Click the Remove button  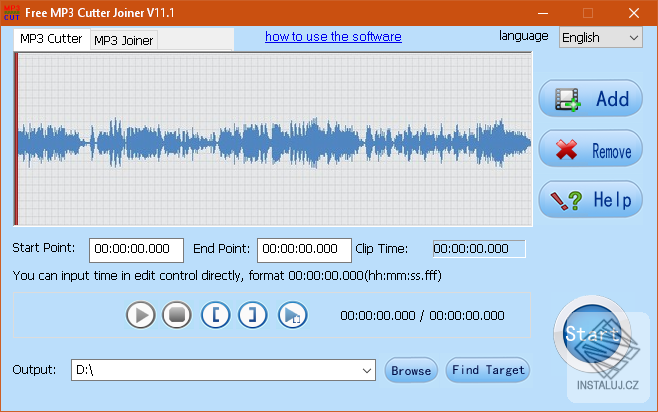[x=590, y=149]
